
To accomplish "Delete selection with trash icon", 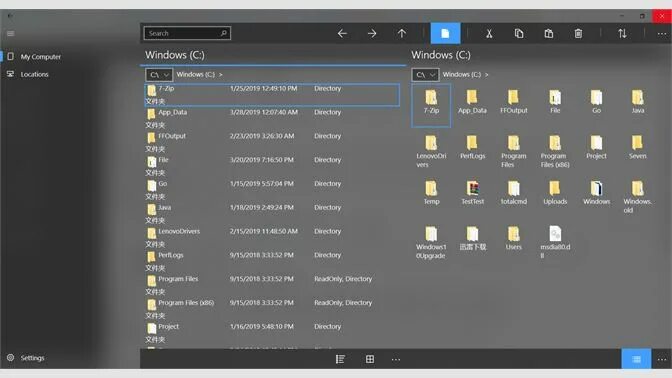I will point(578,33).
